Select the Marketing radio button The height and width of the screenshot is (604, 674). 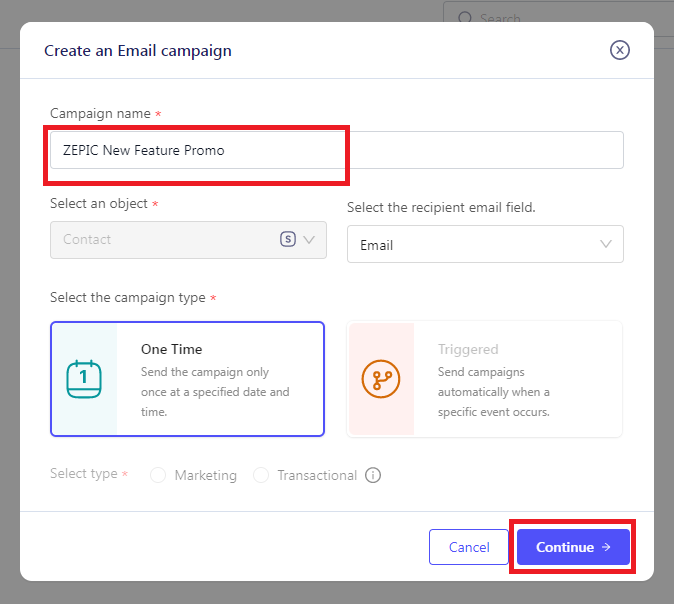(x=158, y=475)
